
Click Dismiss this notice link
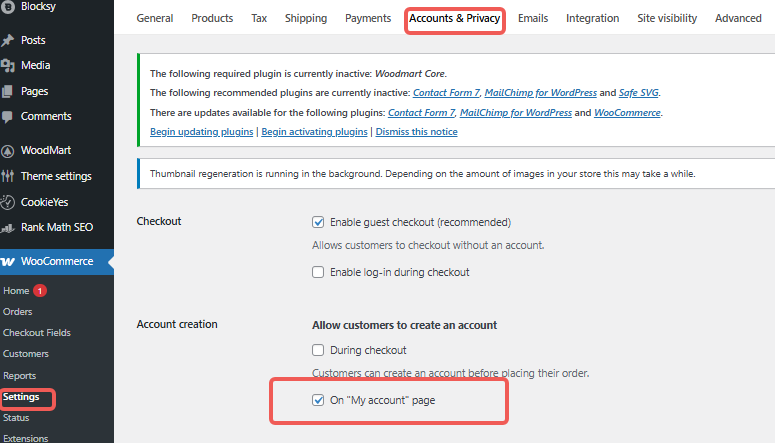pyautogui.click(x=416, y=132)
